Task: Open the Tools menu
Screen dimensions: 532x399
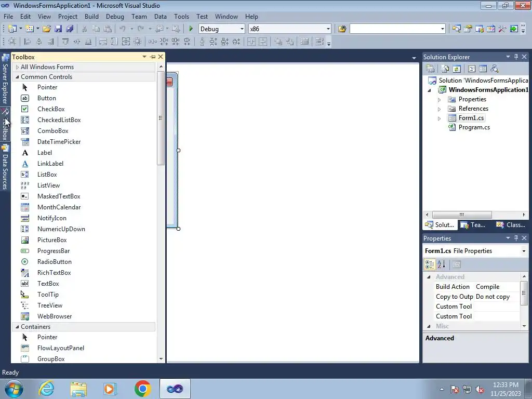Action: 181,16
